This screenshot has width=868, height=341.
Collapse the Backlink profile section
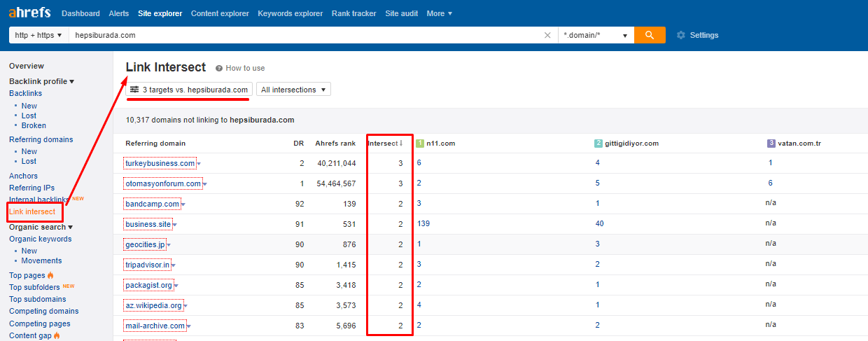tap(42, 81)
